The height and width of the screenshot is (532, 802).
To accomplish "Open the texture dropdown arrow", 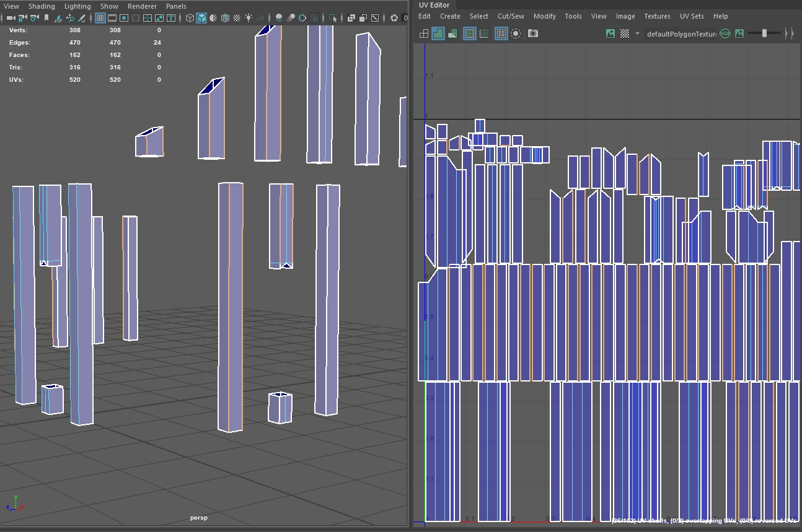I will 637,33.
